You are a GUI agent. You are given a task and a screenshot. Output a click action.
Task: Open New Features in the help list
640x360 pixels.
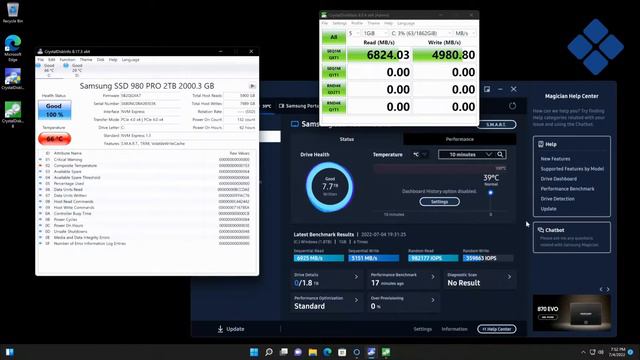click(x=555, y=159)
